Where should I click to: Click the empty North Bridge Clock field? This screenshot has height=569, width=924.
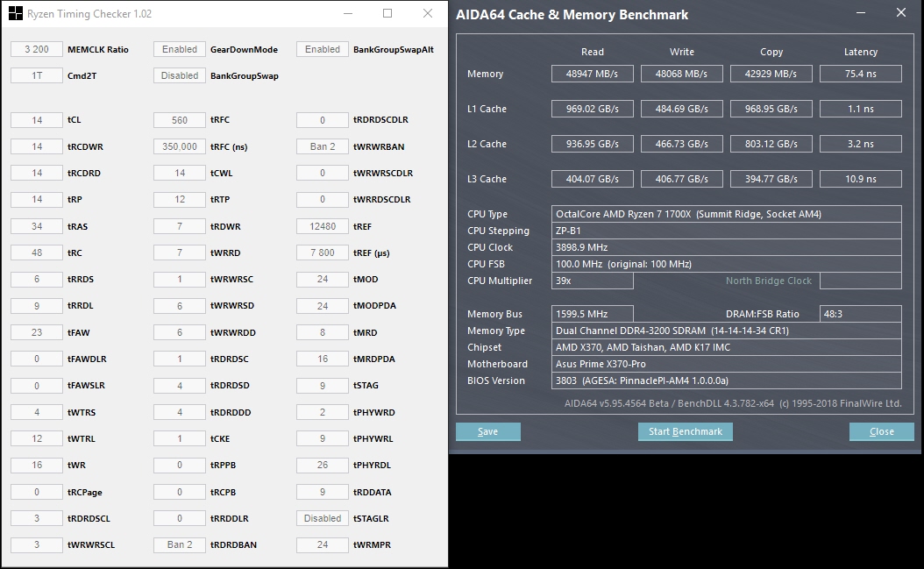tap(860, 281)
